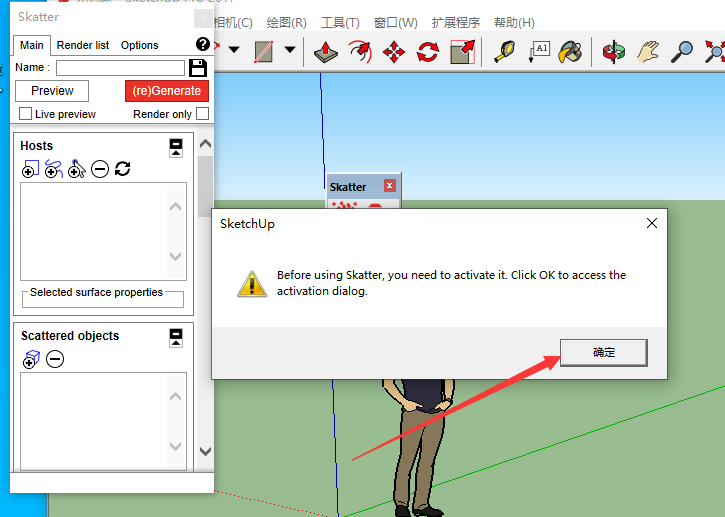The height and width of the screenshot is (517, 725).
Task: Select the Push/Pull tool
Action: (x=326, y=52)
